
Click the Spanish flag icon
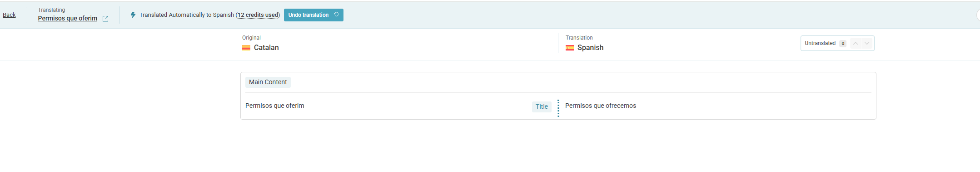(570, 48)
